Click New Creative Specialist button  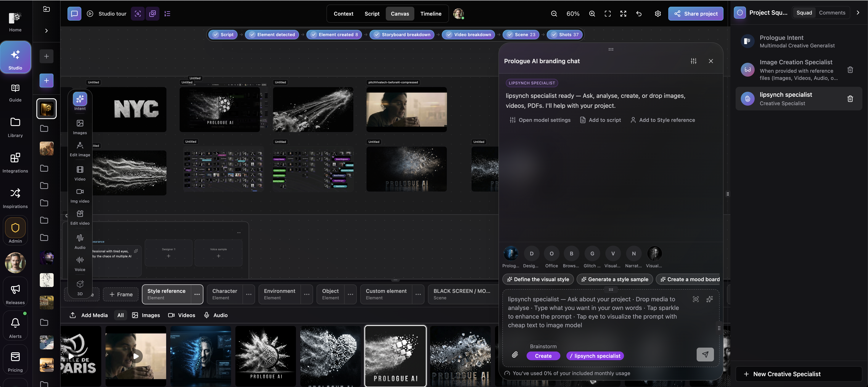click(x=799, y=374)
